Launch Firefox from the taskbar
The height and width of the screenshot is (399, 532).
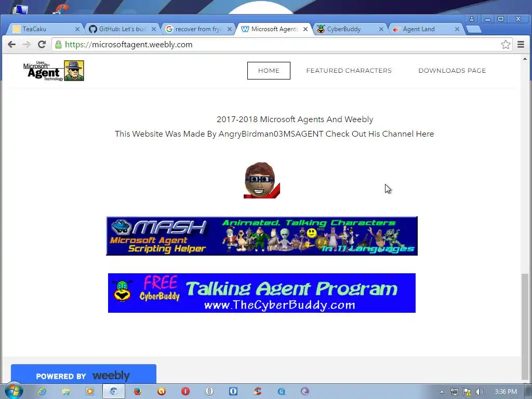pyautogui.click(x=137, y=391)
